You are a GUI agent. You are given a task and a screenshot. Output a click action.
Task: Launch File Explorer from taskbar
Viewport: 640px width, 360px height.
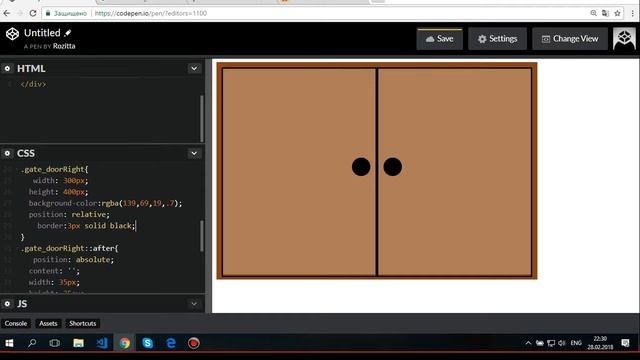(78, 343)
